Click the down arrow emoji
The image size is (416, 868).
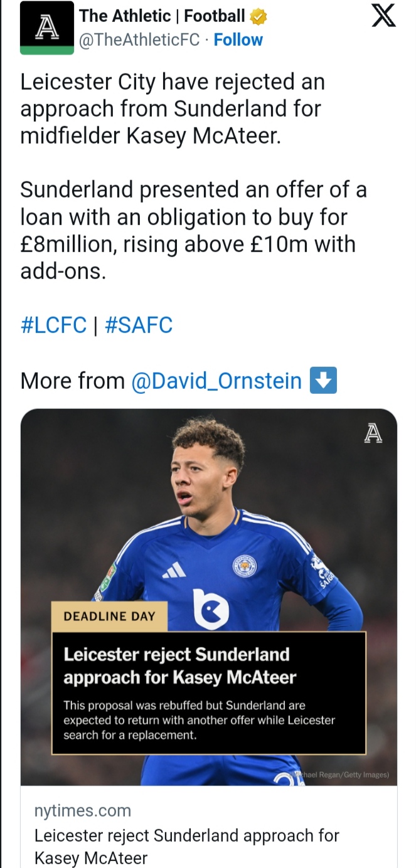point(323,381)
